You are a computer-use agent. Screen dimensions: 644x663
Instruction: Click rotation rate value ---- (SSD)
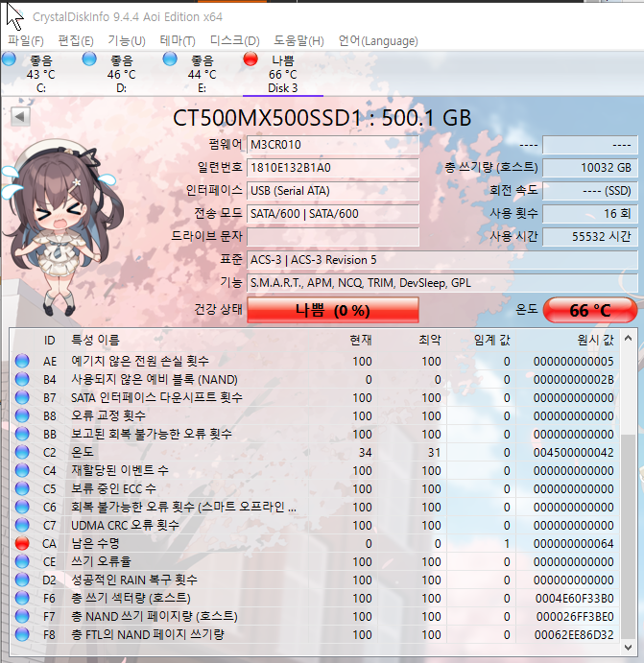pos(590,191)
